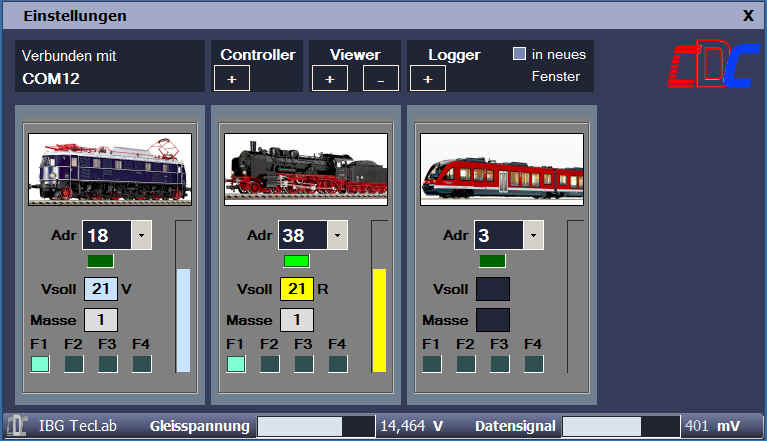Add a Logger with its plus button
Screen dimensions: 767x441
428,79
